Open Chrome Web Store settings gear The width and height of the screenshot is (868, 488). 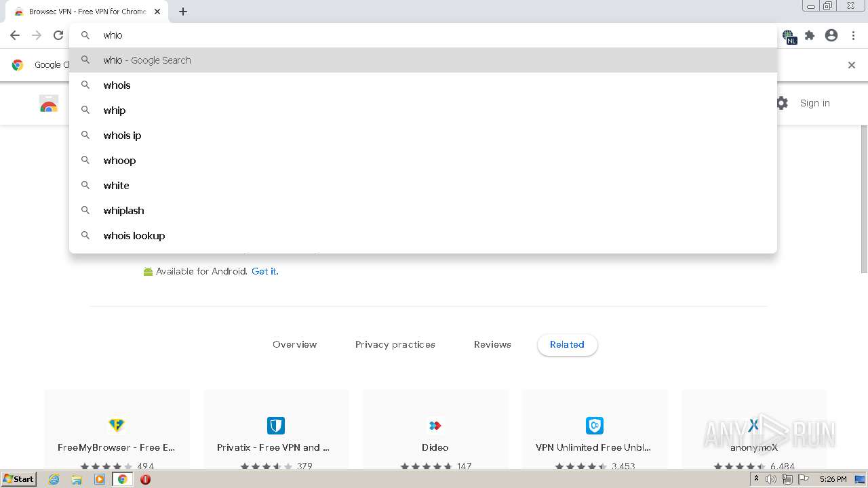[782, 103]
